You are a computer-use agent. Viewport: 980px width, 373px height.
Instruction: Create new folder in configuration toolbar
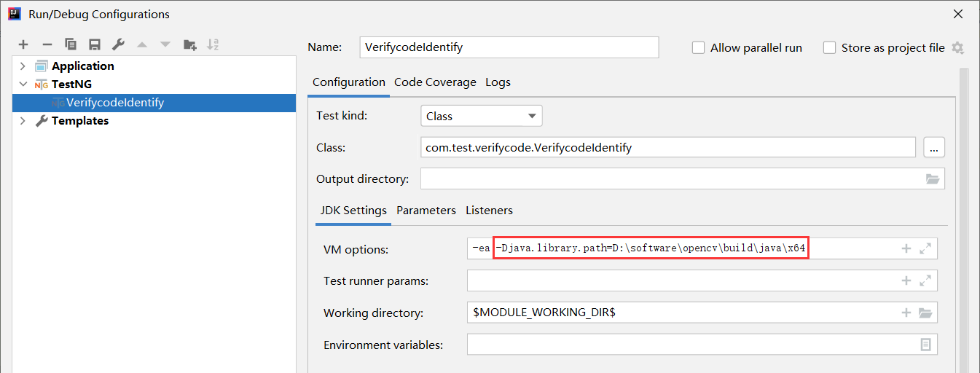(x=189, y=45)
